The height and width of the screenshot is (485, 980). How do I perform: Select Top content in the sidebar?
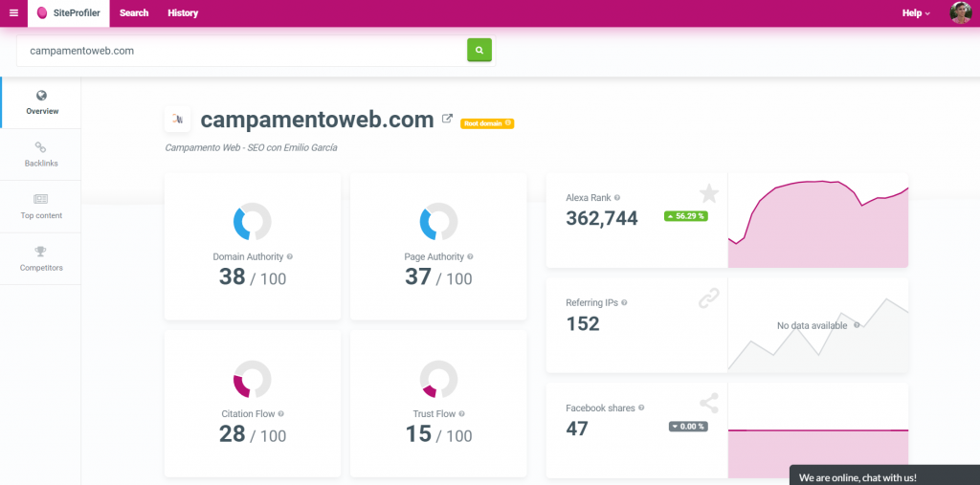(x=40, y=207)
